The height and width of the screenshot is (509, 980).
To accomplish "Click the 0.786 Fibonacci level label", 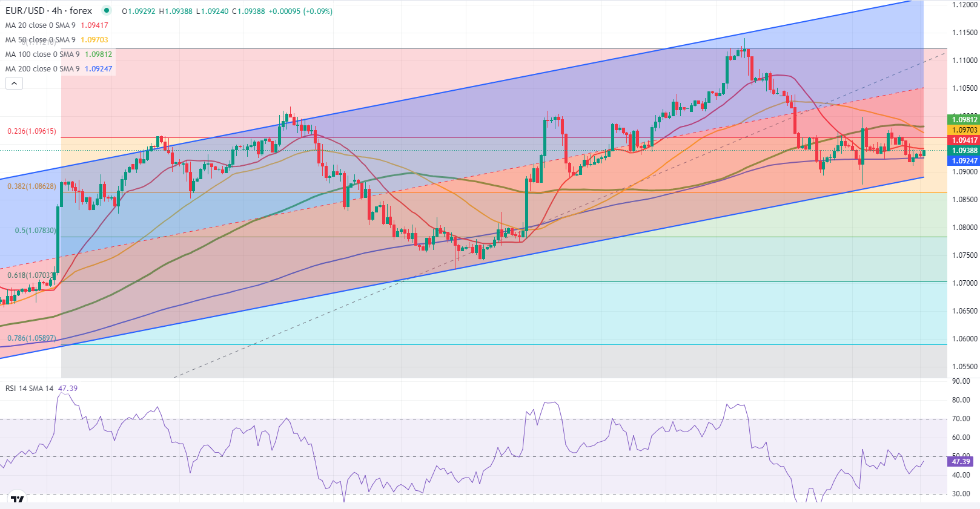I will [x=31, y=338].
